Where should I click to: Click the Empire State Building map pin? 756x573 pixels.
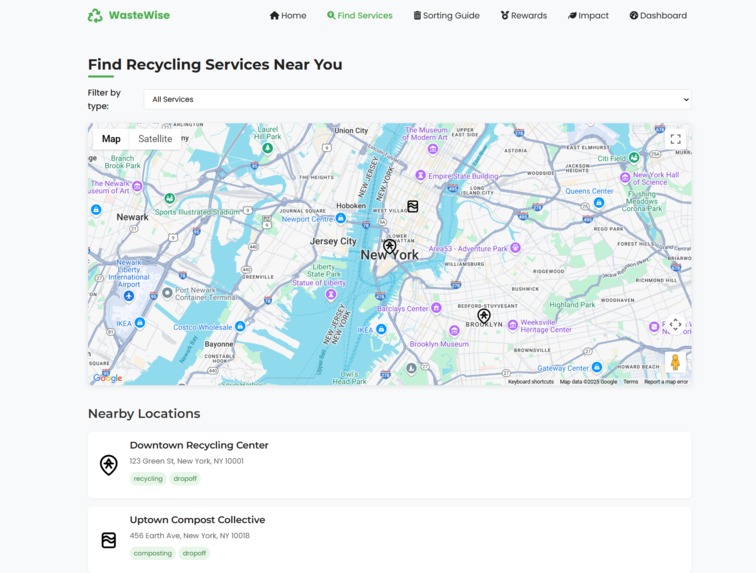click(x=420, y=176)
